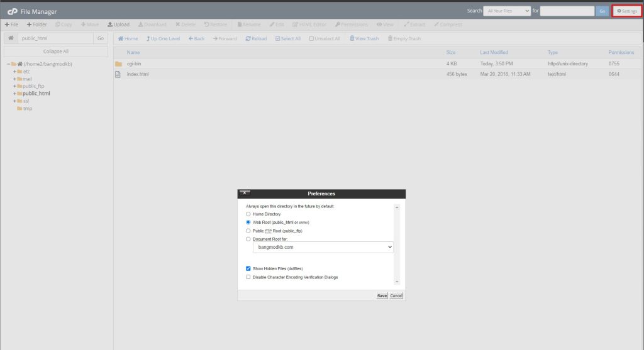Open the bangmodkb.com domain dropdown

click(x=323, y=247)
